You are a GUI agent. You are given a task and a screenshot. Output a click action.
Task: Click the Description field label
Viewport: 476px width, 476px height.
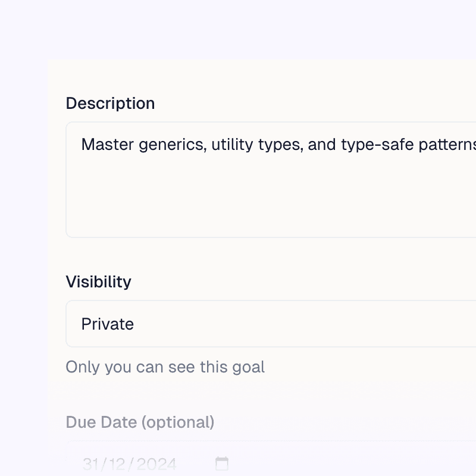110,103
